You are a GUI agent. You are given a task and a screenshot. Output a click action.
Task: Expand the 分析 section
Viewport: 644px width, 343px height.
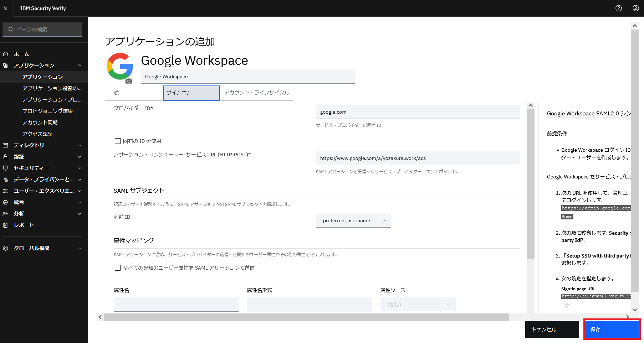(80, 214)
